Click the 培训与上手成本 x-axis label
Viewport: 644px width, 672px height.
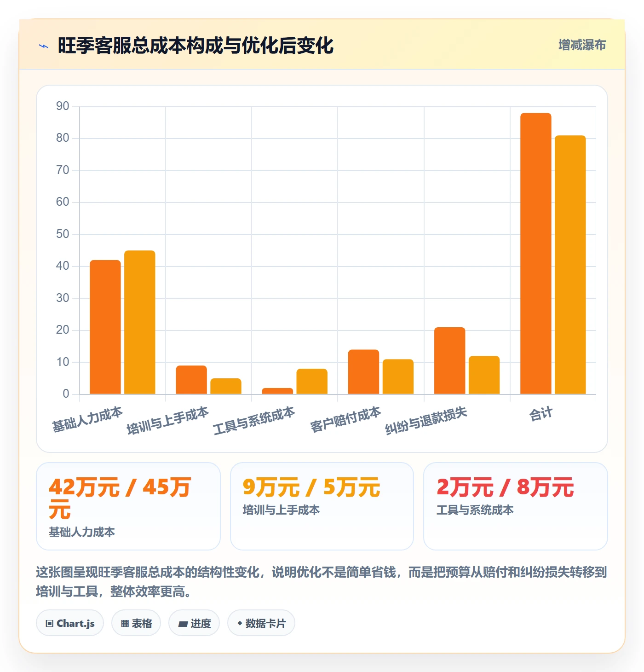point(168,420)
